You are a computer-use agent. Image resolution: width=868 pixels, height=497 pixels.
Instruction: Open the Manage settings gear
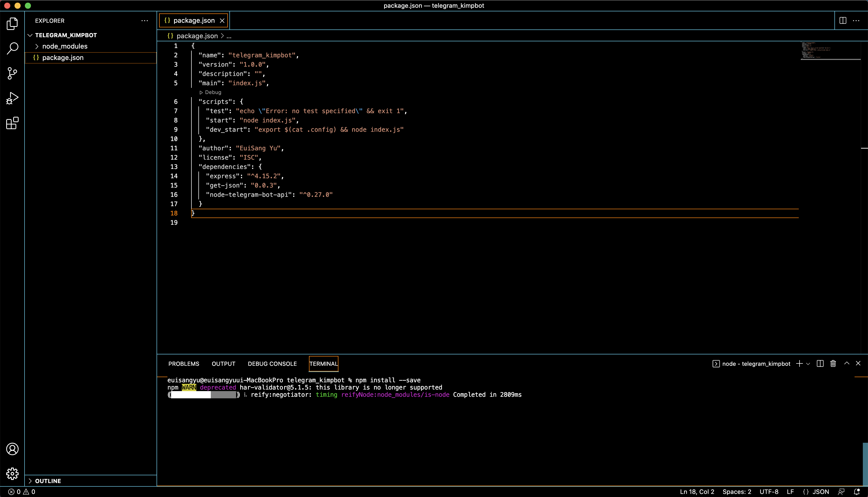point(12,473)
